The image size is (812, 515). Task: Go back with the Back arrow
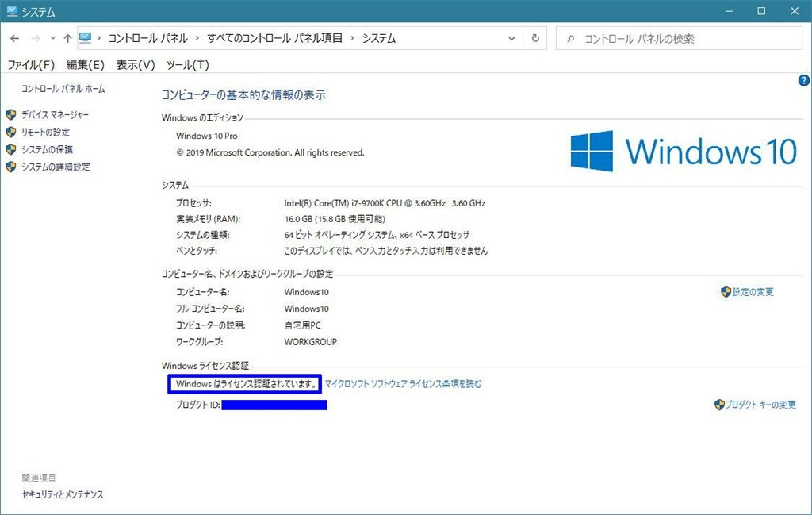click(x=14, y=38)
